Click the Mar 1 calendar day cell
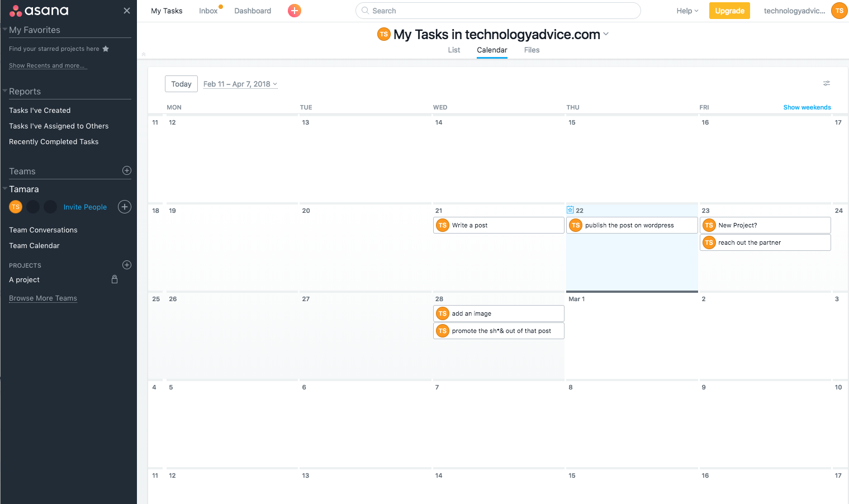Screen dimensions: 849x504 632,336
